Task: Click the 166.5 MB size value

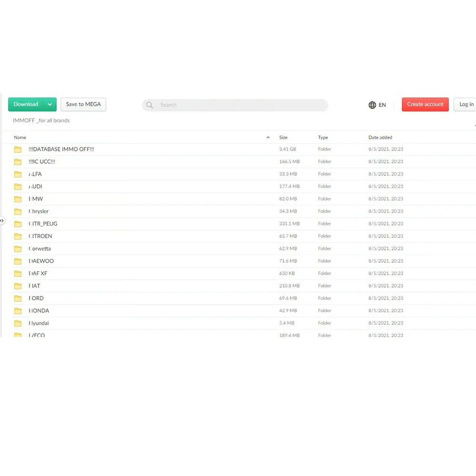Action: point(289,162)
